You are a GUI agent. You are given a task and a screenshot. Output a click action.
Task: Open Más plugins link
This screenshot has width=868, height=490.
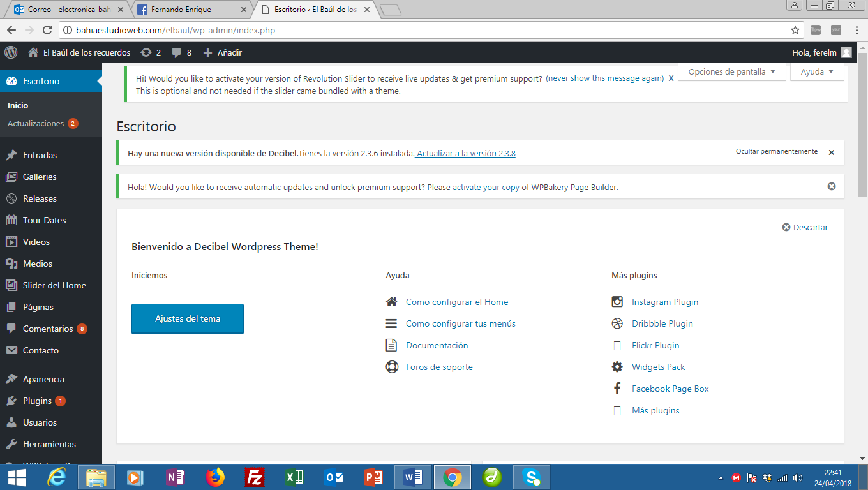click(x=655, y=410)
